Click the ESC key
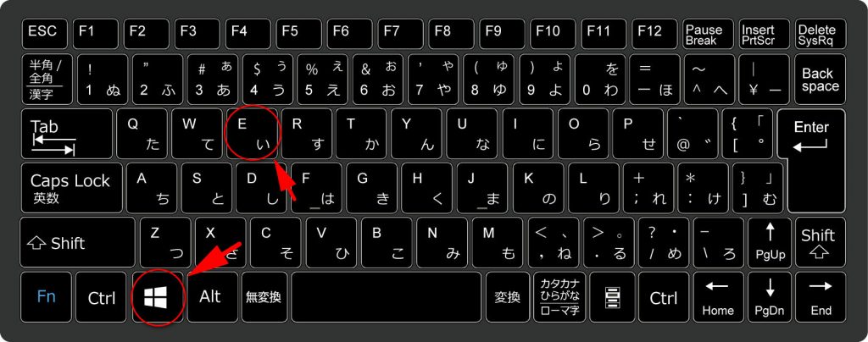 44,34
